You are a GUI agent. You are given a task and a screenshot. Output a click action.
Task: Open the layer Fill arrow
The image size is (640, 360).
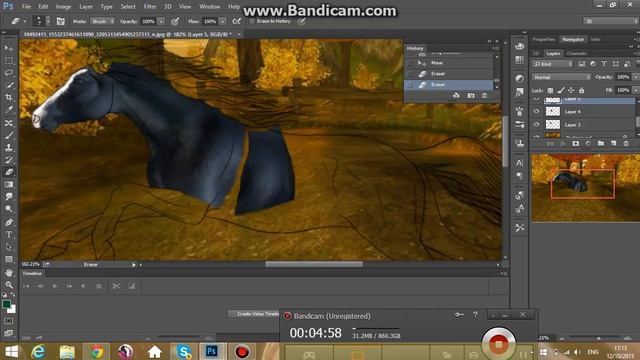635,90
